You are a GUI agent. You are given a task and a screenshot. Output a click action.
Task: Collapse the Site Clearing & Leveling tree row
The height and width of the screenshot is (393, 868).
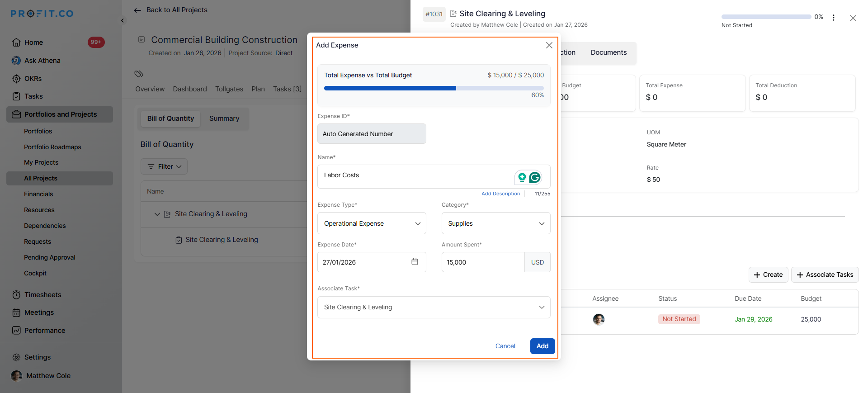point(157,214)
